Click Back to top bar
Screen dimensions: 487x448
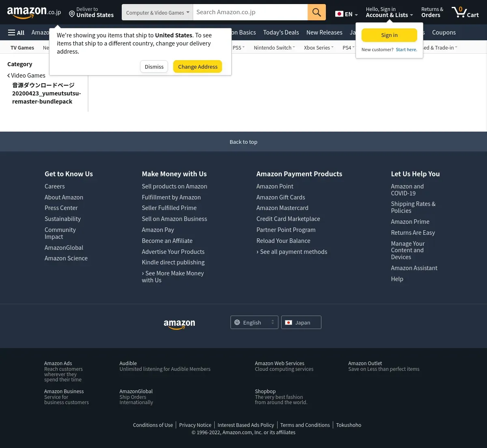pos(243,142)
